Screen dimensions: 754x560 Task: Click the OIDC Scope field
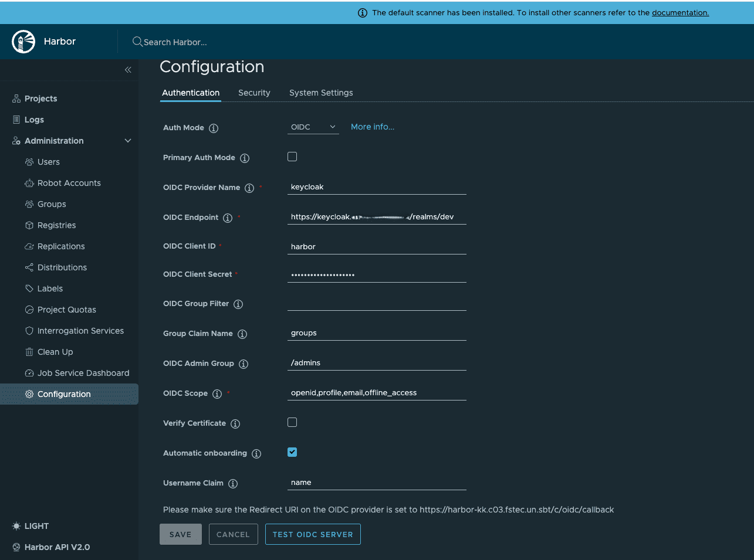(x=377, y=393)
